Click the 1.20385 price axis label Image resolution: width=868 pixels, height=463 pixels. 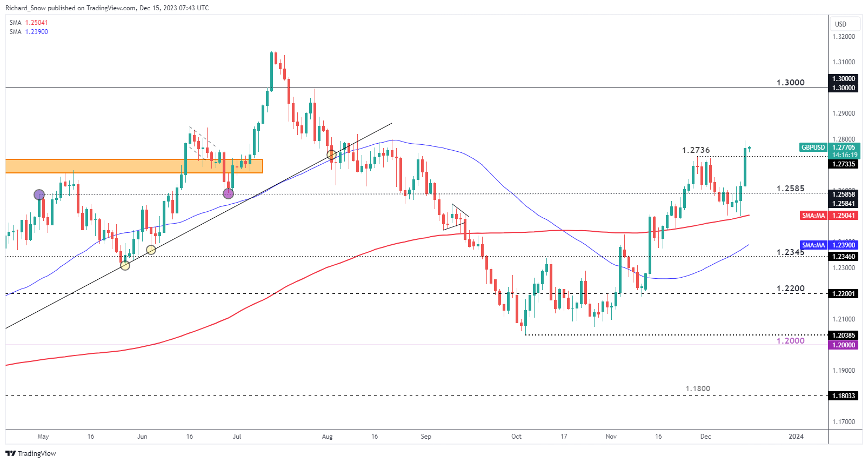pyautogui.click(x=843, y=335)
